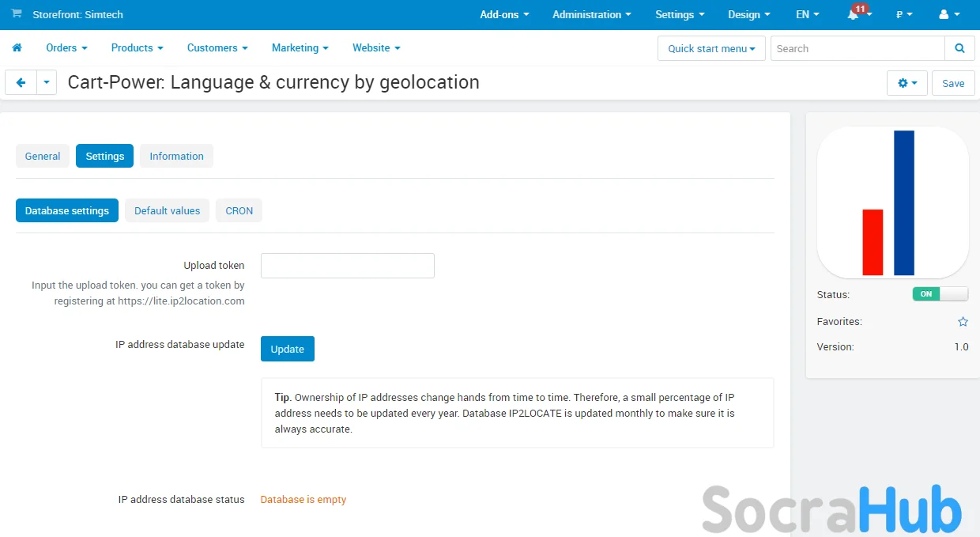
Task: Focus the Upload token input field
Action: [x=347, y=266]
